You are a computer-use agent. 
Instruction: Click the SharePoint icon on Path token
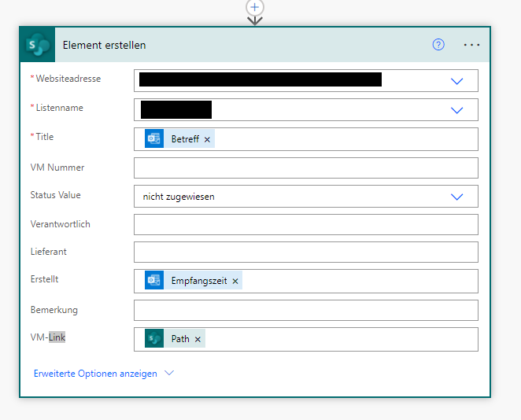coord(154,338)
